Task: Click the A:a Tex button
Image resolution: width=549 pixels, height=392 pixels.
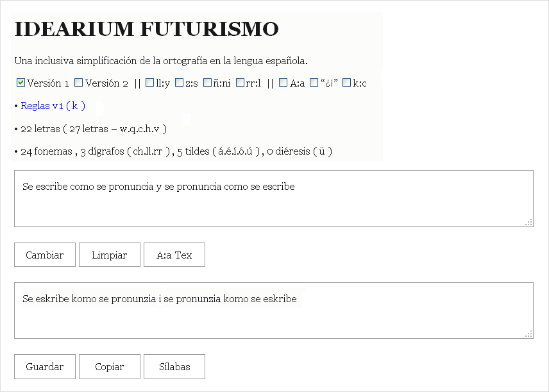Action: (x=174, y=255)
